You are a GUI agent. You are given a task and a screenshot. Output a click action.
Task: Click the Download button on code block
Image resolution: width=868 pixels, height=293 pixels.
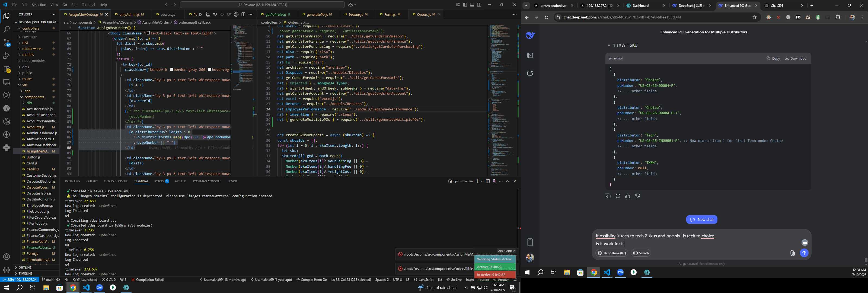tap(796, 58)
